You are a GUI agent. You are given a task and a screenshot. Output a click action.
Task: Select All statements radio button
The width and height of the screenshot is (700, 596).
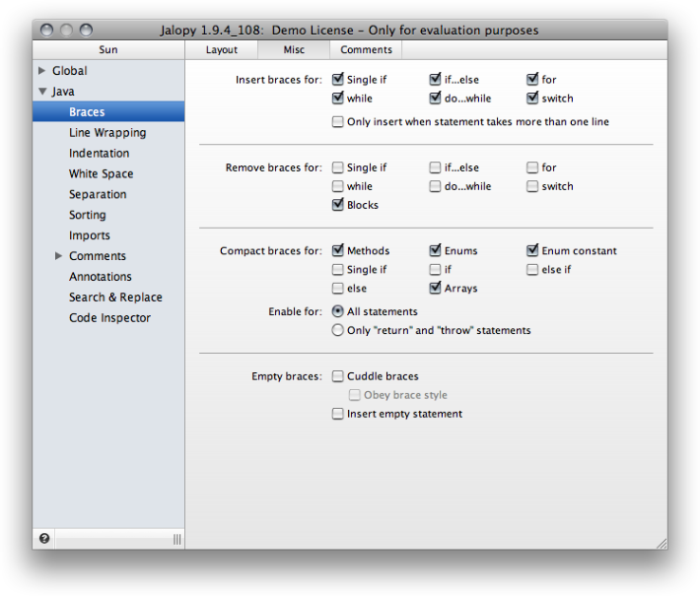click(x=338, y=311)
